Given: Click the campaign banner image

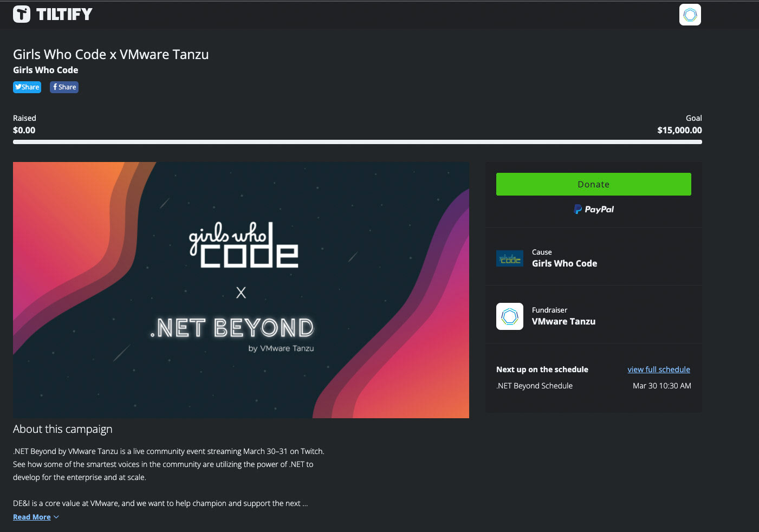Looking at the screenshot, I should pos(241,290).
